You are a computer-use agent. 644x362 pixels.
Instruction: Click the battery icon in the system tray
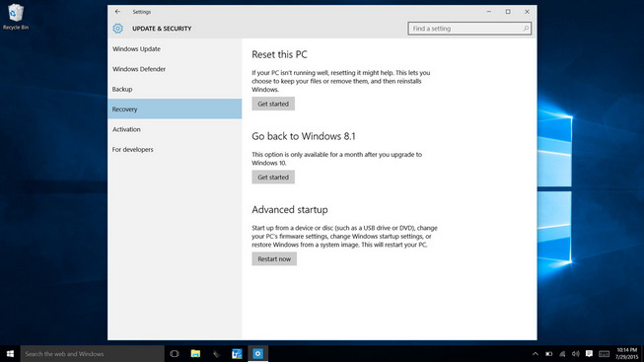tap(548, 354)
